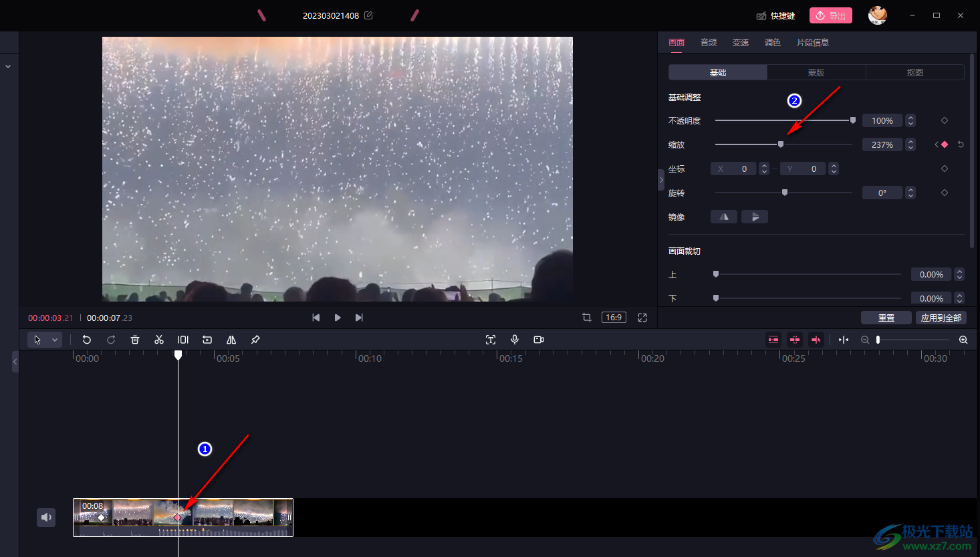Switch to the 片段信息 tab

tap(813, 42)
